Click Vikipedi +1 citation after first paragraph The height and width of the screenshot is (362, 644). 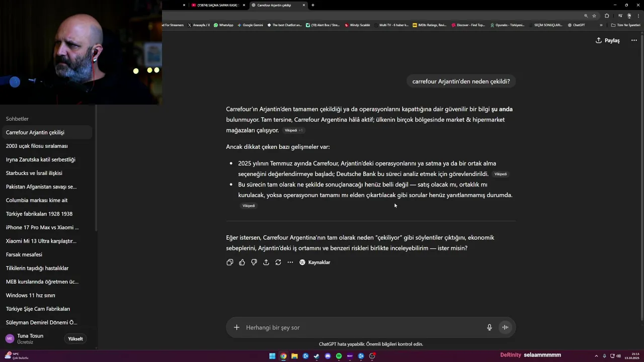pos(294,130)
